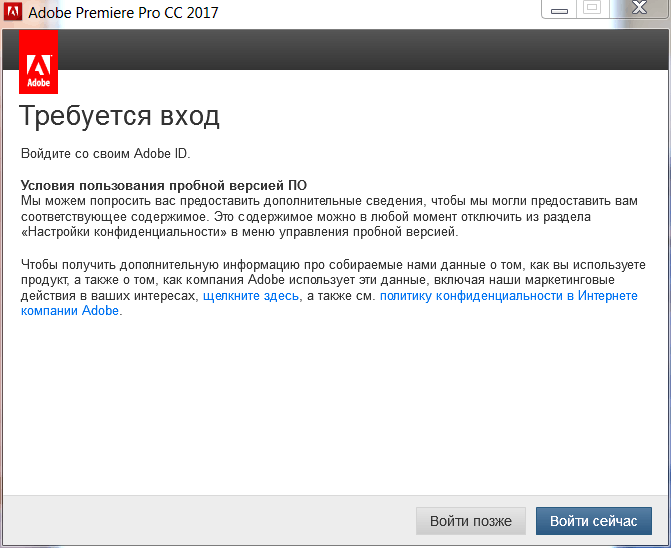Click the red Adobe logo badge
This screenshot has width=671, height=548.
[x=38, y=62]
